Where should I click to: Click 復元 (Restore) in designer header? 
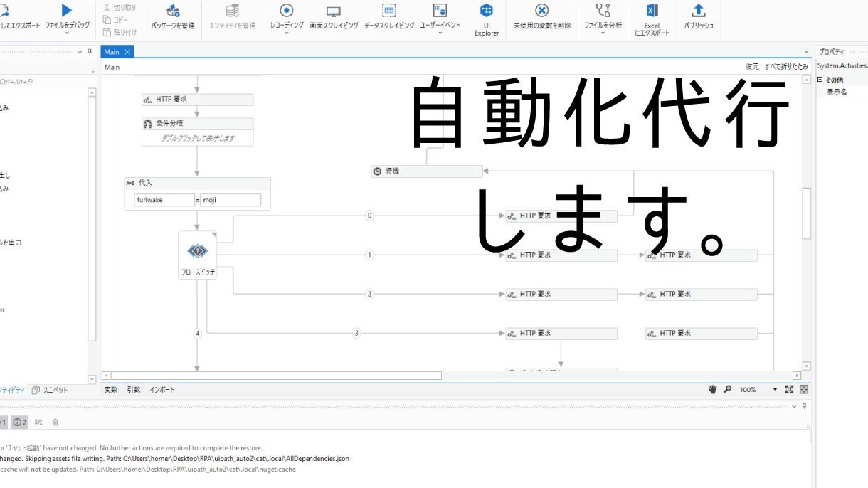[752, 66]
